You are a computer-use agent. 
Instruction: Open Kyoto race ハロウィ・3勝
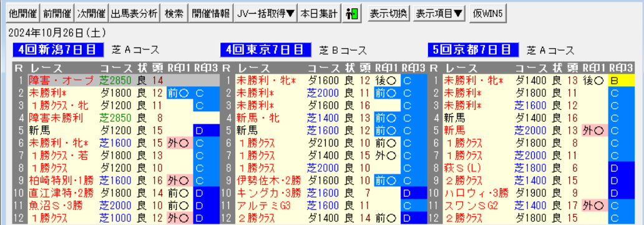tap(476, 193)
